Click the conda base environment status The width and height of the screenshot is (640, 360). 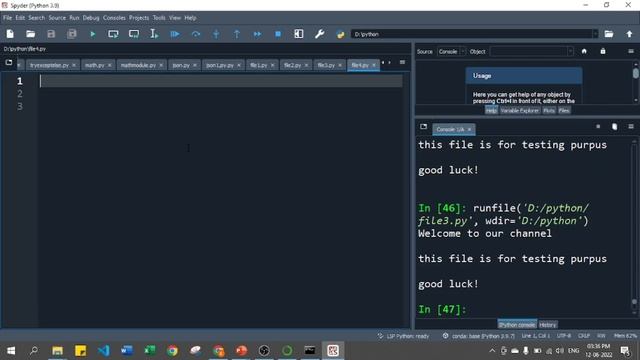pyautogui.click(x=480, y=336)
